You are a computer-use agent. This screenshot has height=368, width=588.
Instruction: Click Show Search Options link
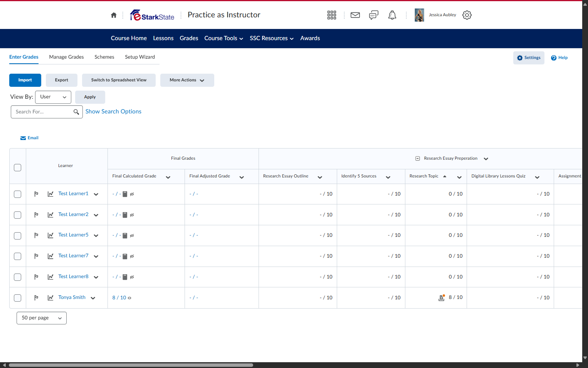113,111
